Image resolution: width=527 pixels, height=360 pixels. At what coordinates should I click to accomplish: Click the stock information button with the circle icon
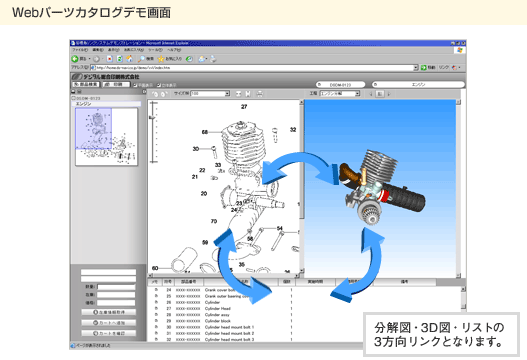(x=109, y=312)
